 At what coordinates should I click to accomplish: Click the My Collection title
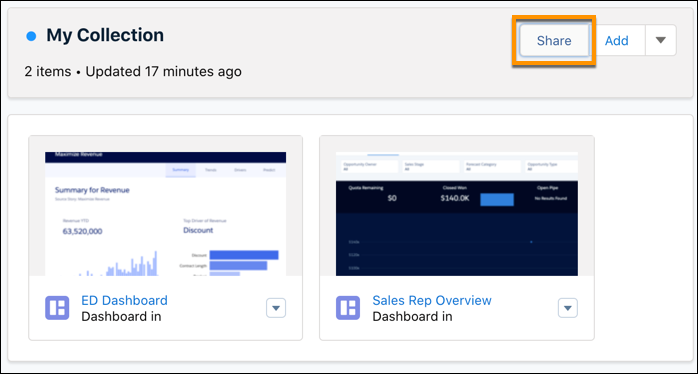click(105, 35)
